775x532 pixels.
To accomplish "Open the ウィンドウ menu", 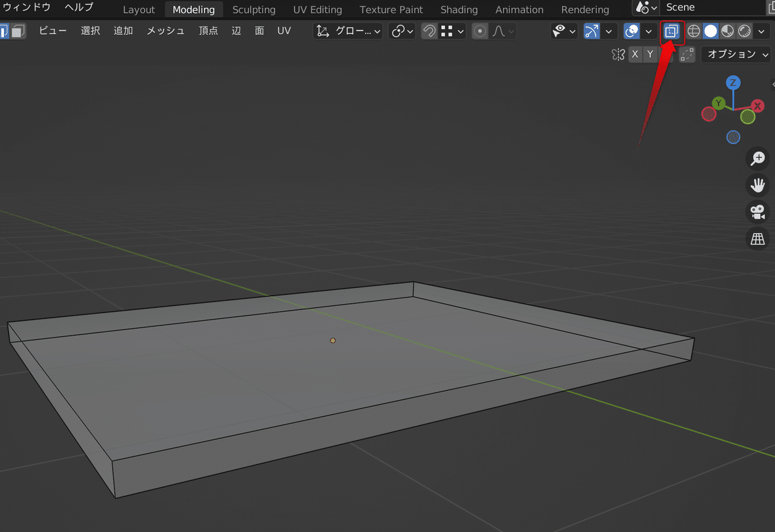I will pyautogui.click(x=27, y=8).
